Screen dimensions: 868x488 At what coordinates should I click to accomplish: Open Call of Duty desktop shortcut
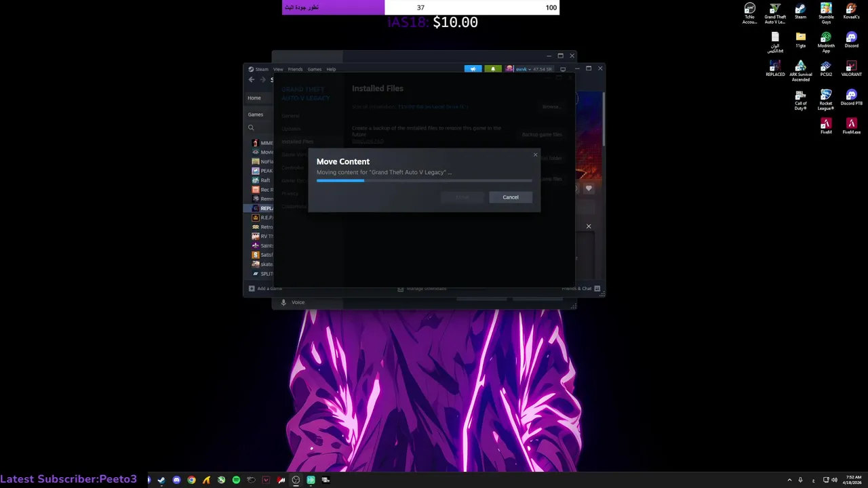point(800,100)
